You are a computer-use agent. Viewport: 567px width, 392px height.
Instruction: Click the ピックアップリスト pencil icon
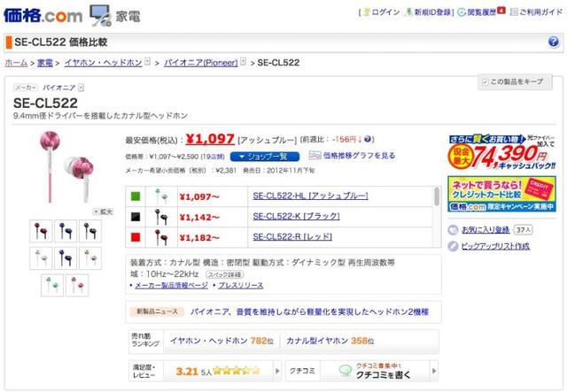(x=453, y=246)
